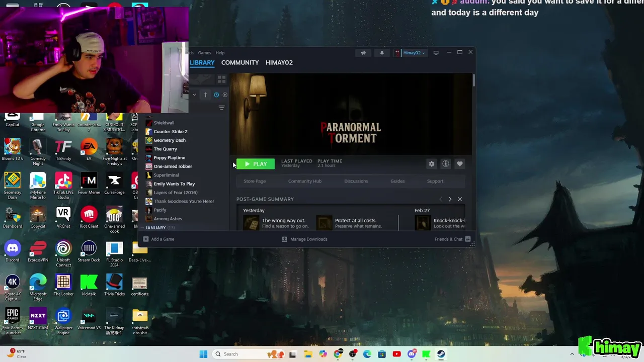
Task: Select Shieldwall in the game list
Action: (164, 123)
